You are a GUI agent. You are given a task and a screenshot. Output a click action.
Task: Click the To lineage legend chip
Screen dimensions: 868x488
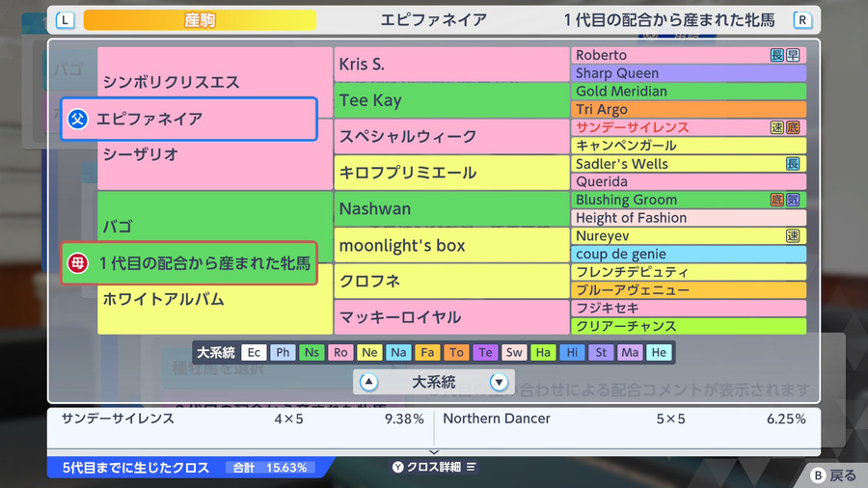[456, 352]
